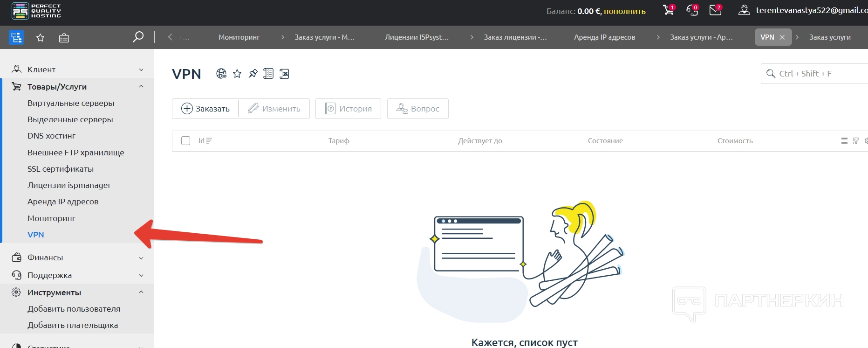Image resolution: width=868 pixels, height=348 pixels.
Task: Open Добавить пользователя in the sidebar
Action: 74,309
